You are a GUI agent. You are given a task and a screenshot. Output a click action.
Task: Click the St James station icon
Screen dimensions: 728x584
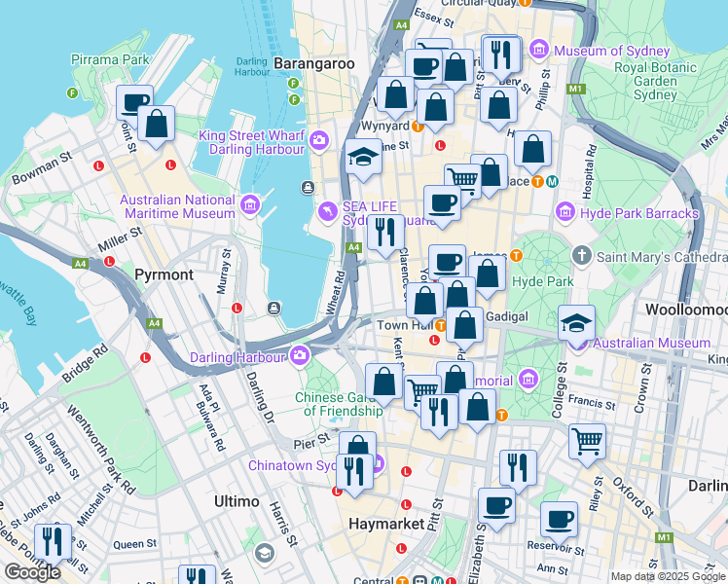tap(516, 255)
